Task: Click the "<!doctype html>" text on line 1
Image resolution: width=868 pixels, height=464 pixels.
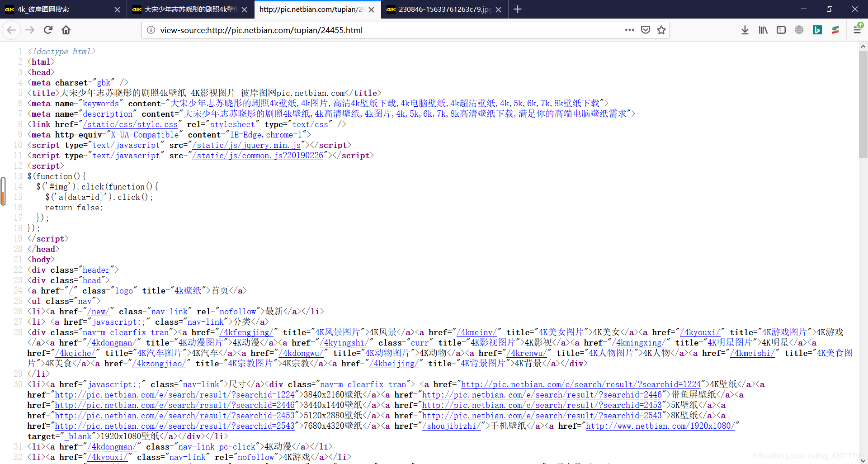Action: pos(61,52)
